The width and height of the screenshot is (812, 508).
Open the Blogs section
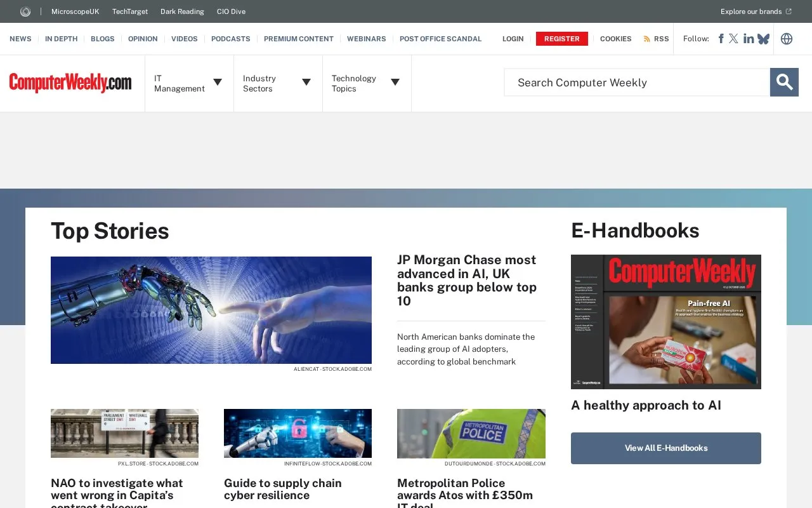coord(103,39)
